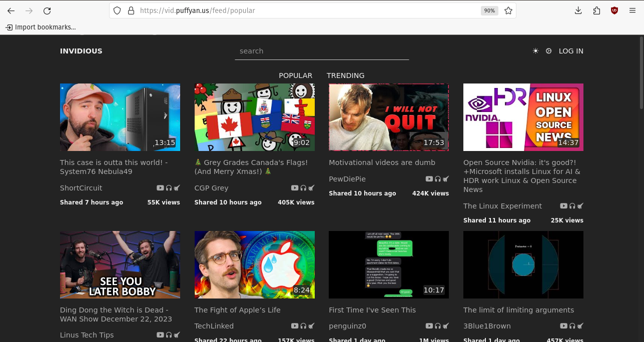Choose headphones listen icon next to PewDiePie
The width and height of the screenshot is (644, 342).
438,179
